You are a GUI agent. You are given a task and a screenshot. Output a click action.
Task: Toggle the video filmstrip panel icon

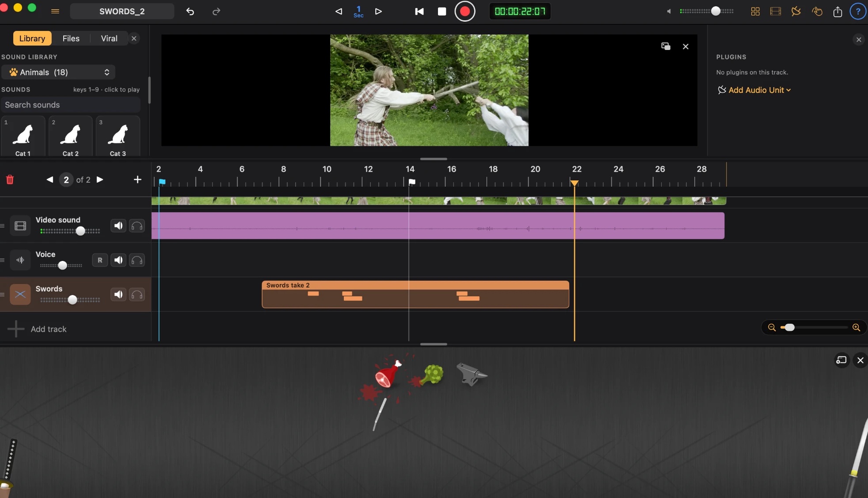[776, 11]
